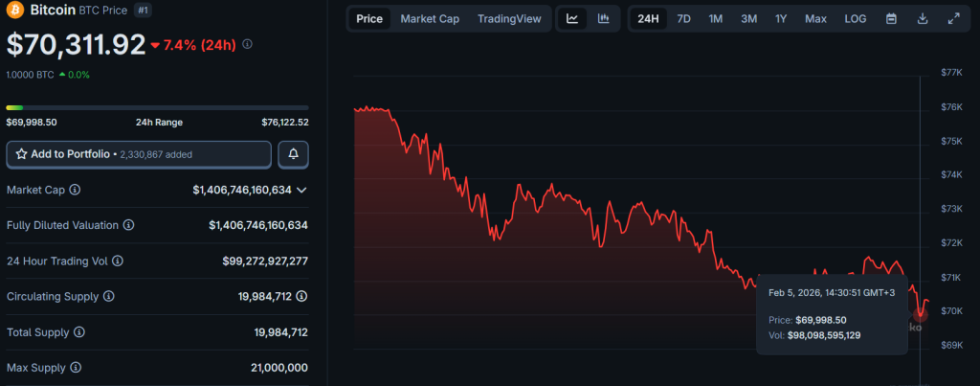This screenshot has height=386, width=980.
Task: Click the price alert bell icon
Action: (294, 154)
